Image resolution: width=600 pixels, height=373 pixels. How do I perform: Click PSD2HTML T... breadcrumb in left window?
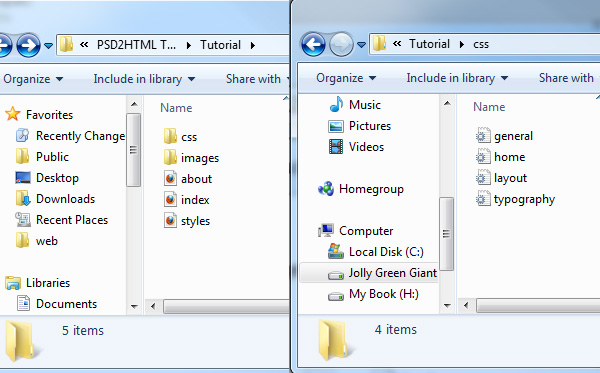click(136, 45)
